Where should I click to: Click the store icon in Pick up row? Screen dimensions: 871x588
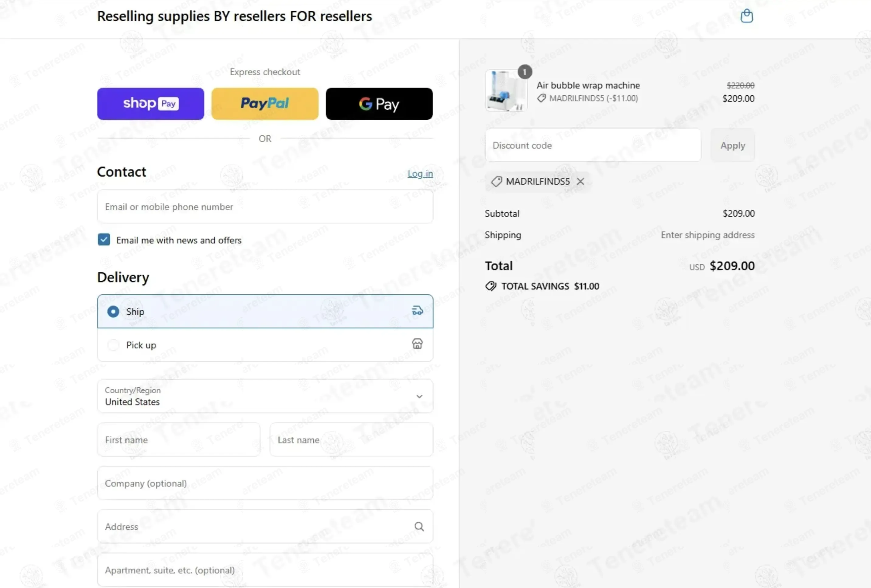point(417,344)
